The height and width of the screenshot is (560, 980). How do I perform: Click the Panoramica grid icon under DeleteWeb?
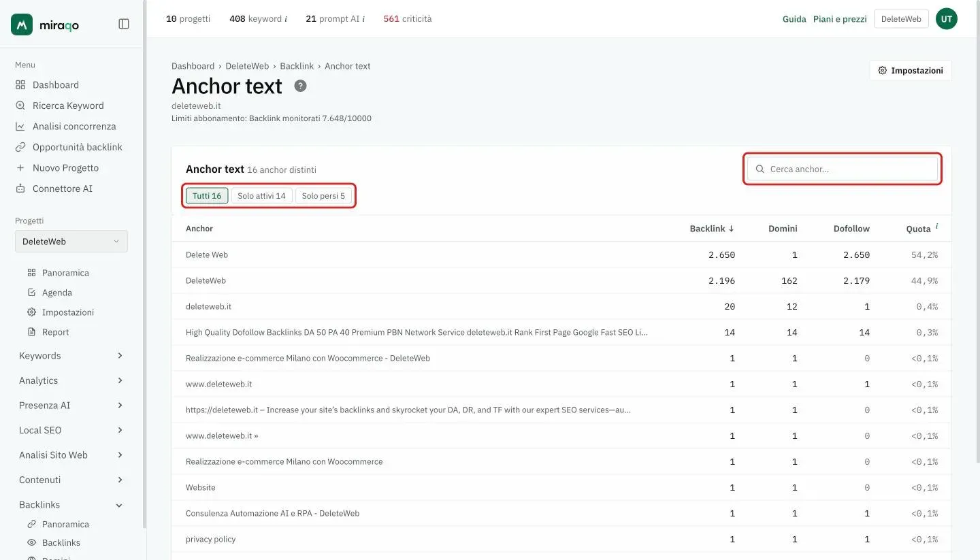31,273
